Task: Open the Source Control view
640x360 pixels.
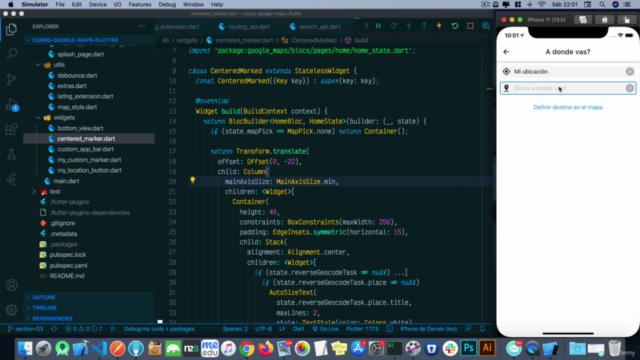Action: pos(11,79)
